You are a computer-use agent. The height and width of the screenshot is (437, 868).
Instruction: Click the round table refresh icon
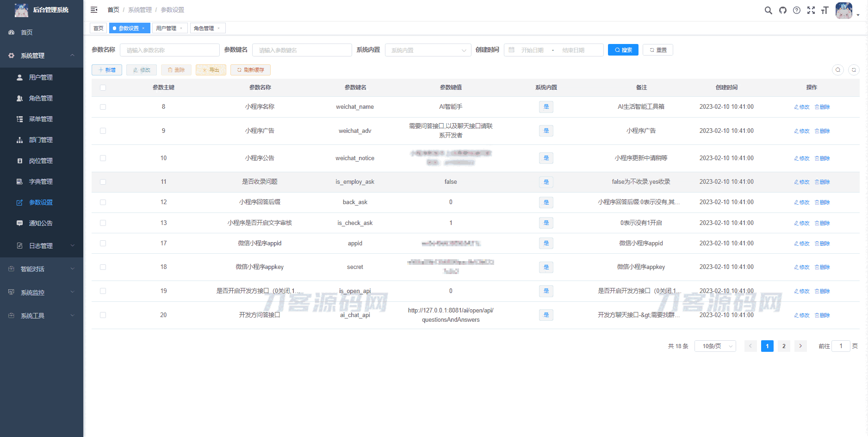(854, 70)
